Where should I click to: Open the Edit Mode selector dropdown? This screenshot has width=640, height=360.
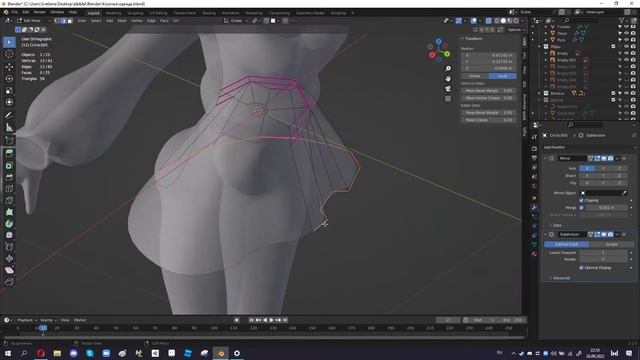pos(33,20)
